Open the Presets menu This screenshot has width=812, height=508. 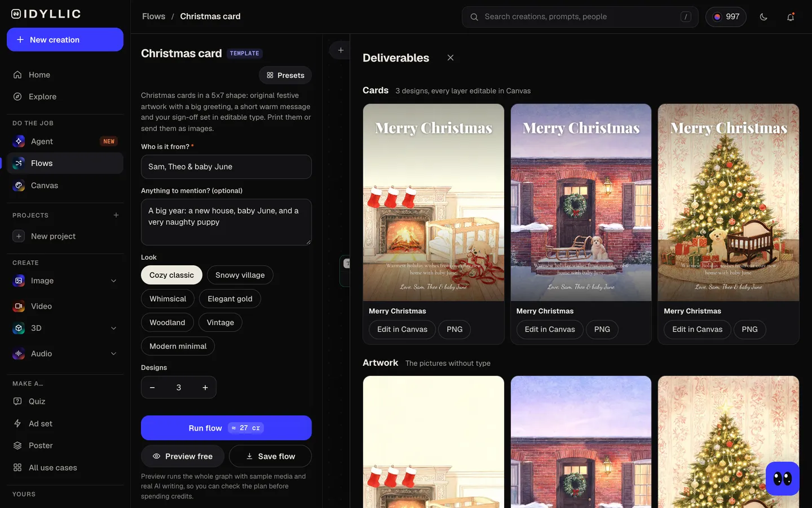pos(285,75)
